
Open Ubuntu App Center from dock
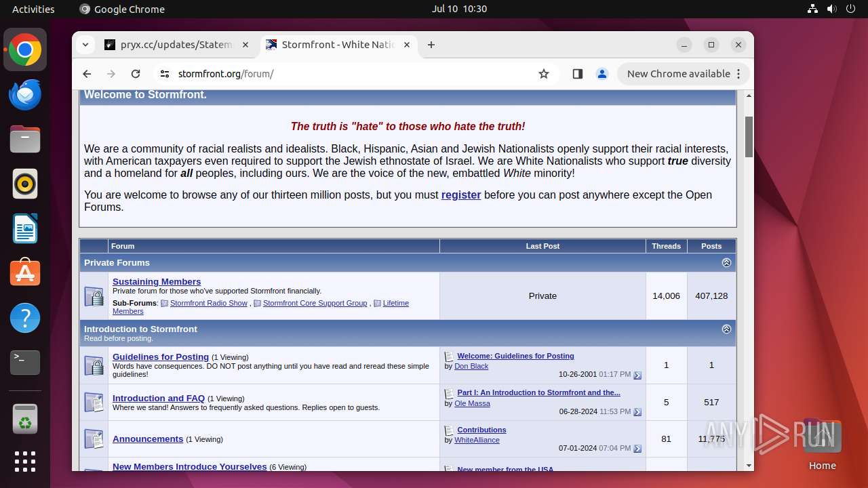pyautogui.click(x=25, y=273)
